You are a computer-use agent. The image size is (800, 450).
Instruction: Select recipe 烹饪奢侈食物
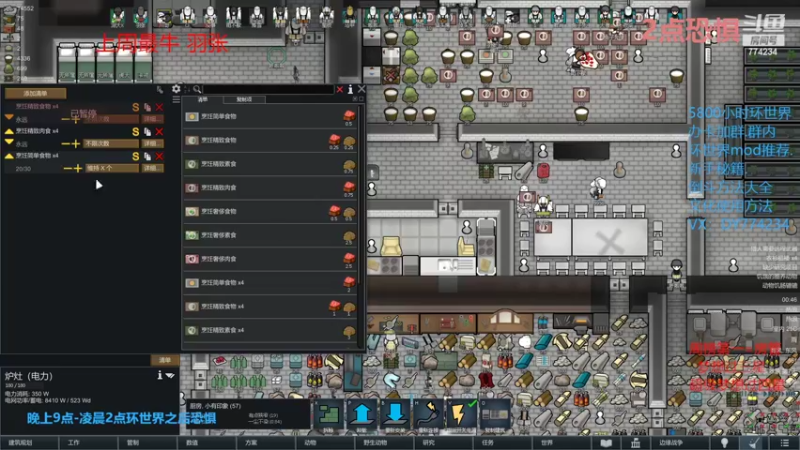click(270, 212)
